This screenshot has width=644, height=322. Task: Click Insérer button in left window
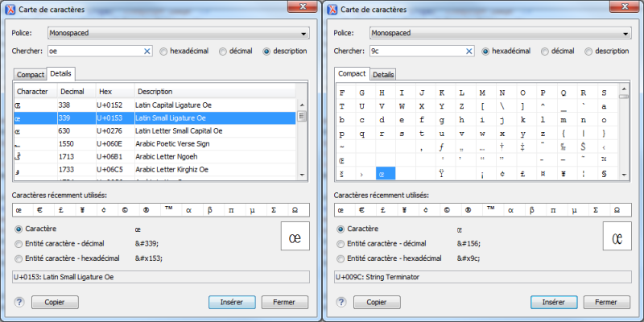(232, 303)
